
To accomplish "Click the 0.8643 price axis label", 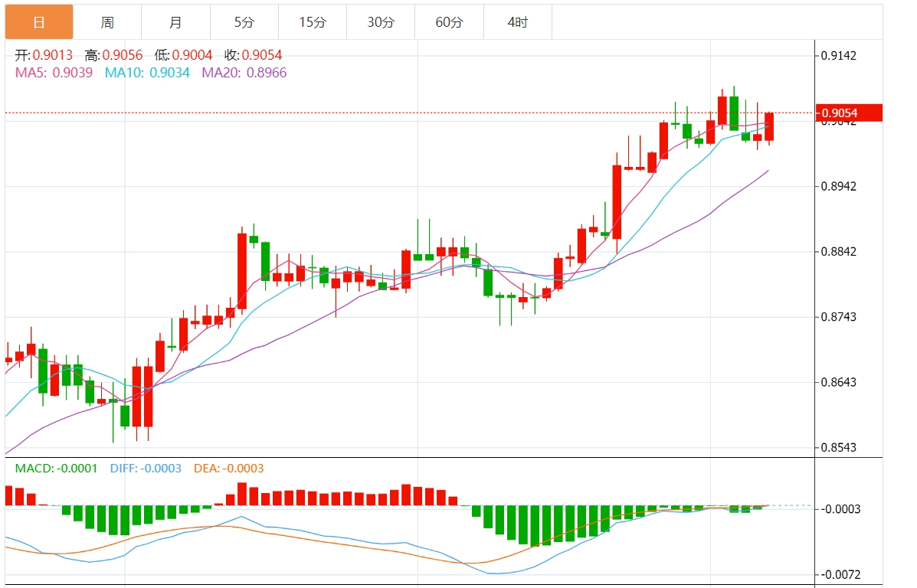I will (x=839, y=382).
